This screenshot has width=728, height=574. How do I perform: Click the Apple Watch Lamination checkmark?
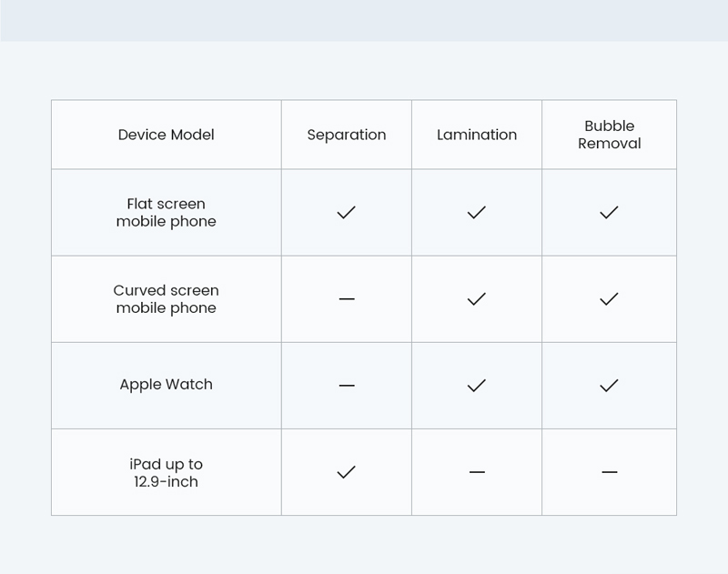[476, 386]
